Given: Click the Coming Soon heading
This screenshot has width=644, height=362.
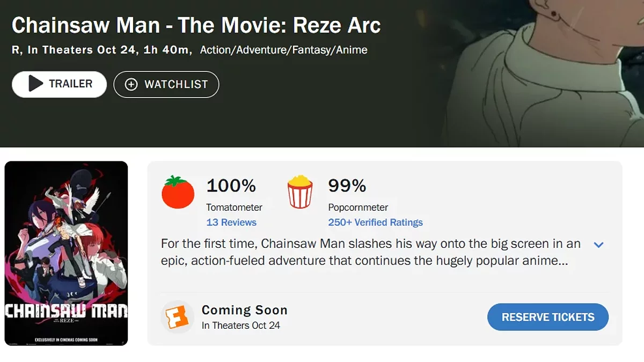Looking at the screenshot, I should (x=245, y=310).
